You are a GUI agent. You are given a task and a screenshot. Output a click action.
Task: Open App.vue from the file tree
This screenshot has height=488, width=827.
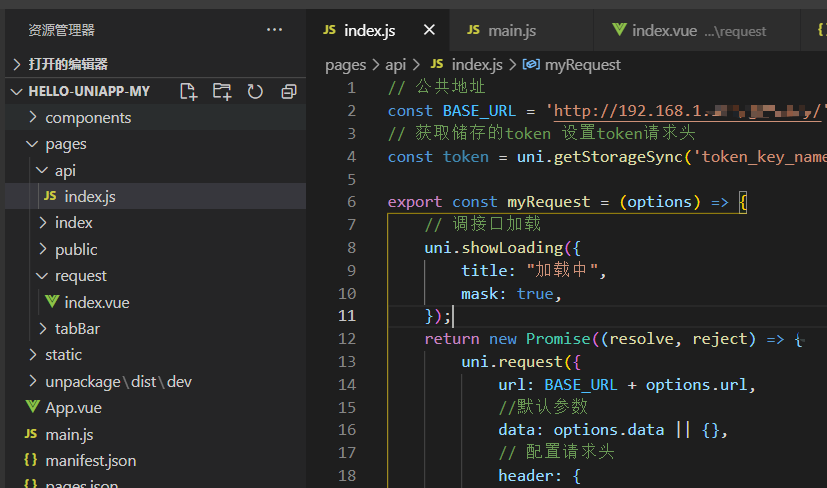point(156,408)
